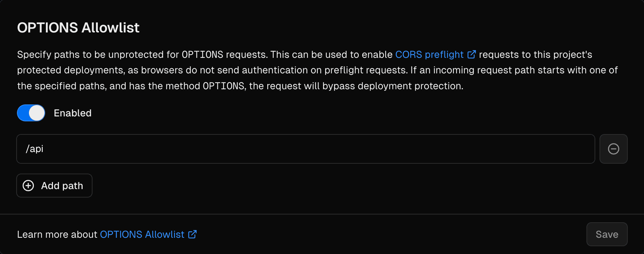The image size is (644, 254).
Task: Disable the OPTIONS Allowlist toggle
Action: pyautogui.click(x=31, y=113)
